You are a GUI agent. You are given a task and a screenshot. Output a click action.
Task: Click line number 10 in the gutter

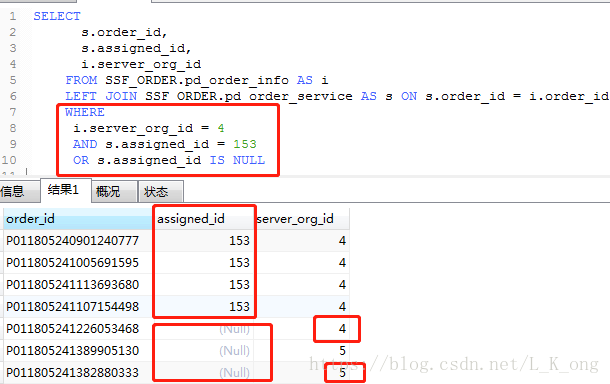click(9, 160)
